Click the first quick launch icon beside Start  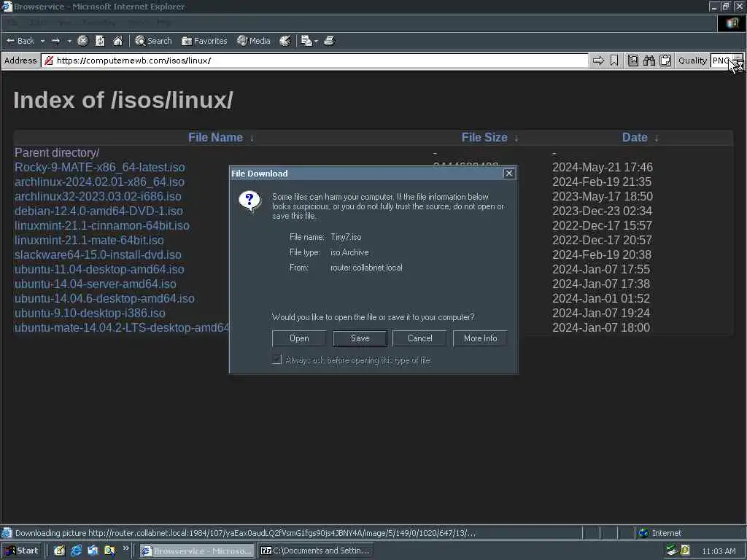pyautogui.click(x=59, y=551)
